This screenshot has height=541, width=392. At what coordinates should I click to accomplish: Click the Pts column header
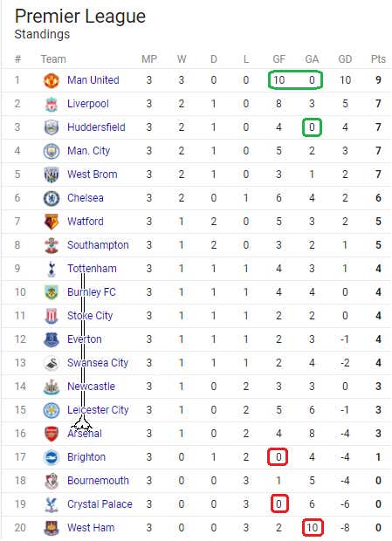click(x=378, y=59)
